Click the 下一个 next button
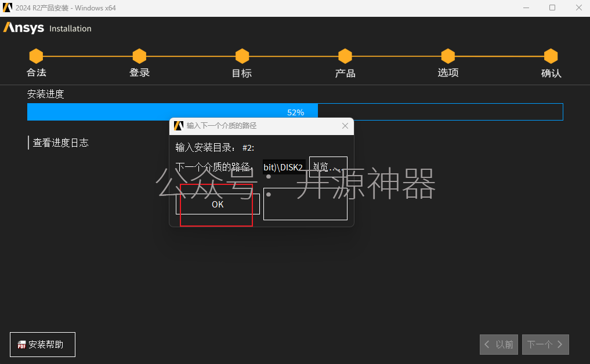590x364 pixels. pos(545,344)
